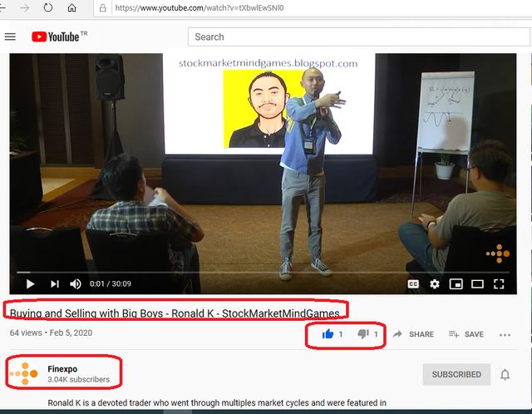Image resolution: width=532 pixels, height=414 pixels.
Task: Play the video with play button
Action: pyautogui.click(x=30, y=283)
